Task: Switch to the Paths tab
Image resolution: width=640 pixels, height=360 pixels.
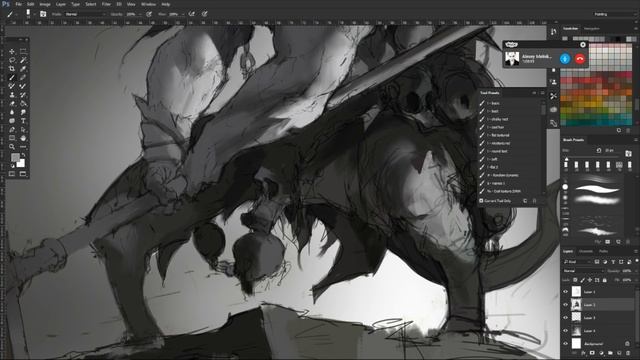Action: pos(603,251)
